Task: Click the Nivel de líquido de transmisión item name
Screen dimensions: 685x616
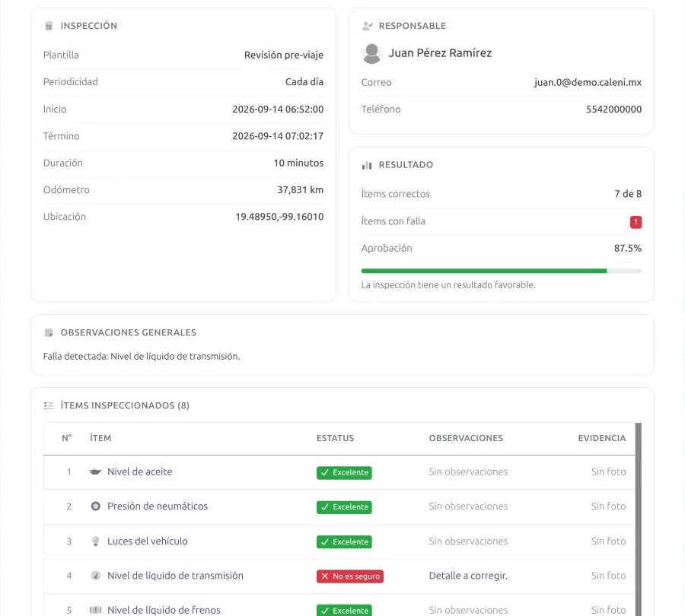Action: [175, 576]
